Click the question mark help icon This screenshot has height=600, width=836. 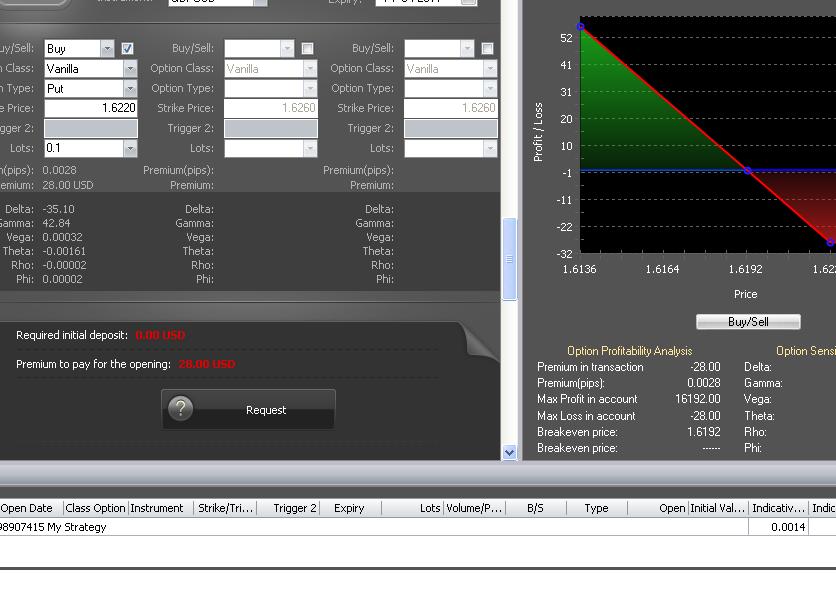pos(181,409)
